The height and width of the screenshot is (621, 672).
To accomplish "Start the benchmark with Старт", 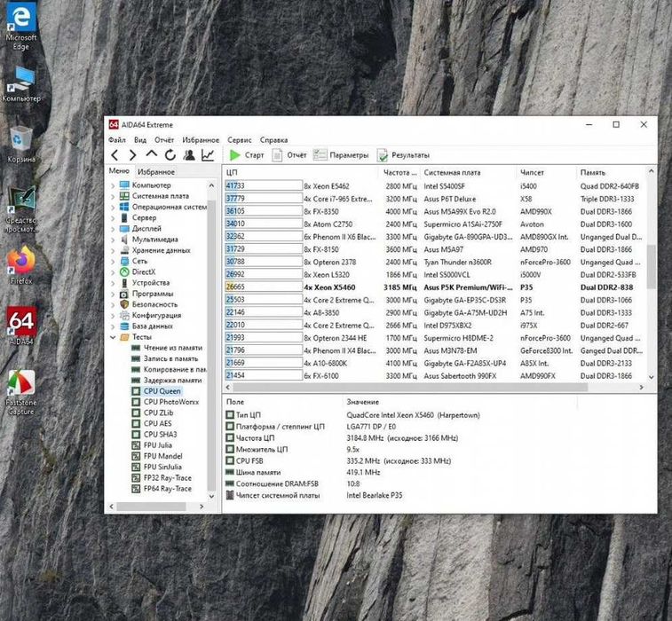I will (247, 155).
